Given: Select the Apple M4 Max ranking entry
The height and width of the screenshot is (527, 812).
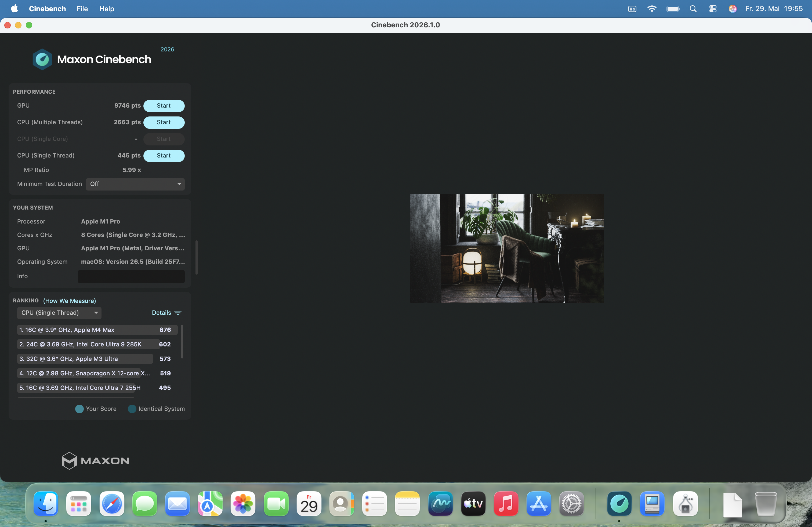Looking at the screenshot, I should coord(97,330).
